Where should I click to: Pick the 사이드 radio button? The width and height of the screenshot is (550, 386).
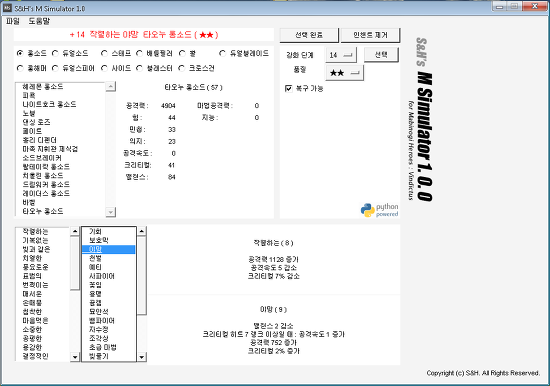coord(104,68)
